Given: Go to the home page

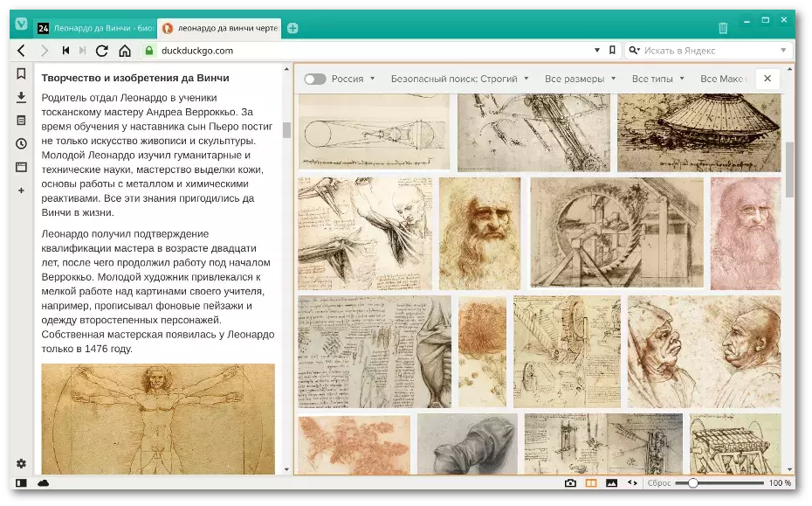Looking at the screenshot, I should click(x=125, y=51).
